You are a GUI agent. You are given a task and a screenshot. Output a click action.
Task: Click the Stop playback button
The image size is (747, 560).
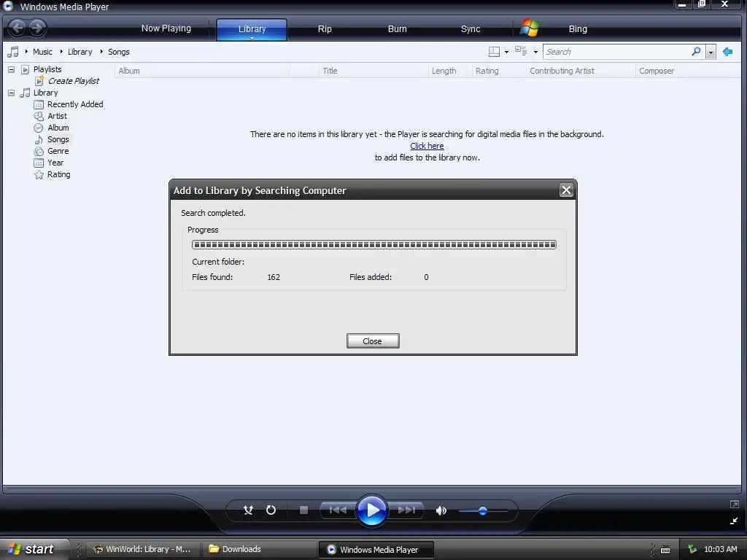(x=303, y=510)
